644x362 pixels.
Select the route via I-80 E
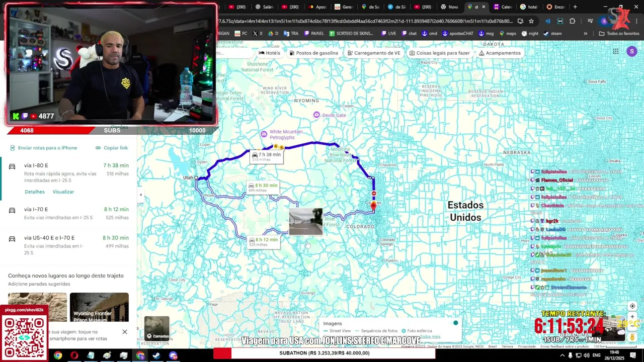point(68,178)
